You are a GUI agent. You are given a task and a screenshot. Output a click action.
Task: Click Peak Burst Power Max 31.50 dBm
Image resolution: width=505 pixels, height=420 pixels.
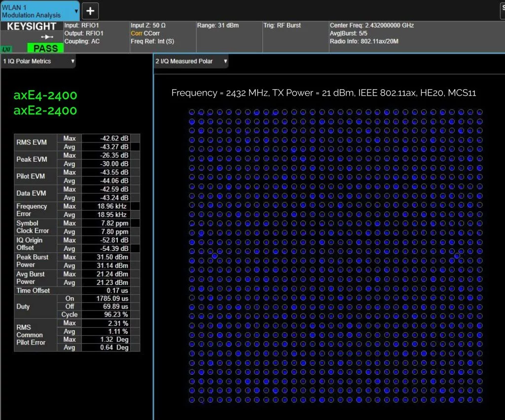coord(106,257)
